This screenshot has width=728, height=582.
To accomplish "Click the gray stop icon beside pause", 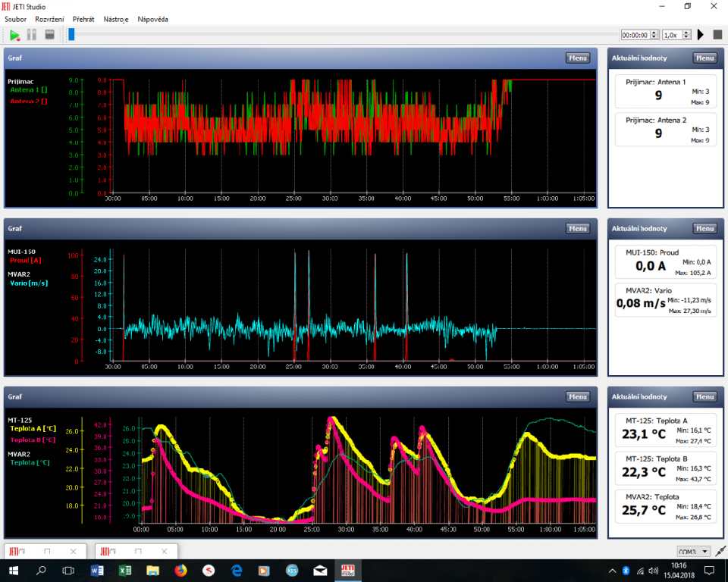I will pos(50,35).
